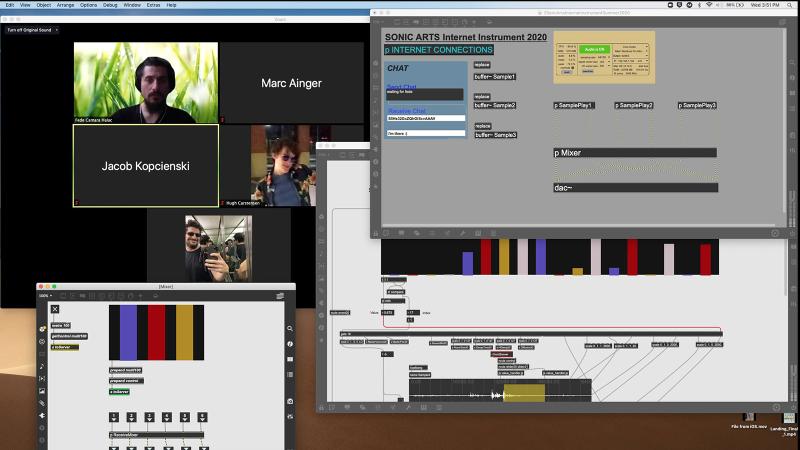
Task: Click the p INTERNET CONNECTIONS subpatcher
Action: click(439, 49)
